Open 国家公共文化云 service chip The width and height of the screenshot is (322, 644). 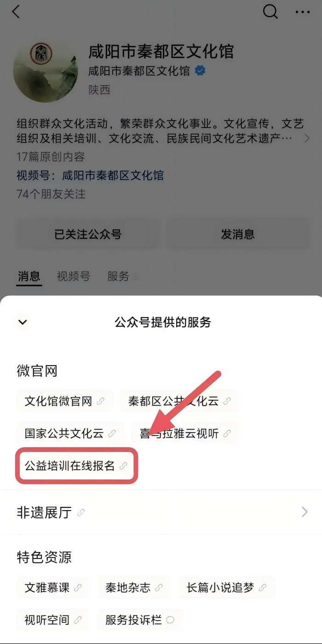click(x=70, y=433)
